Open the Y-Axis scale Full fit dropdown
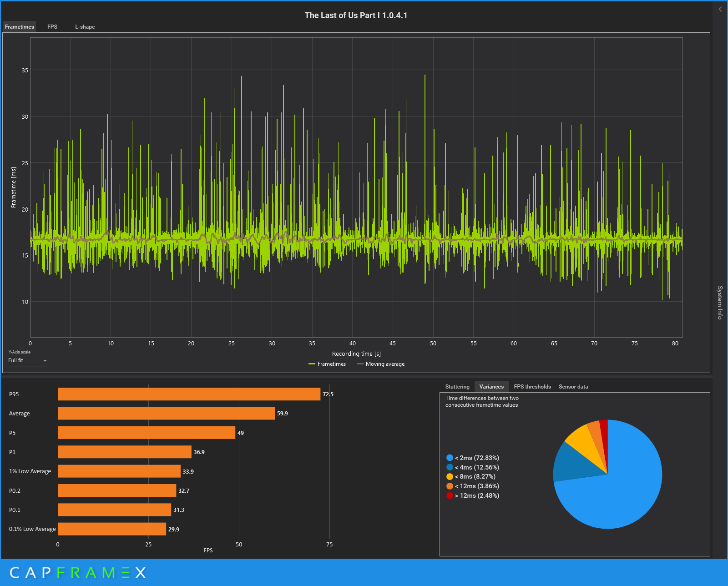 27,360
